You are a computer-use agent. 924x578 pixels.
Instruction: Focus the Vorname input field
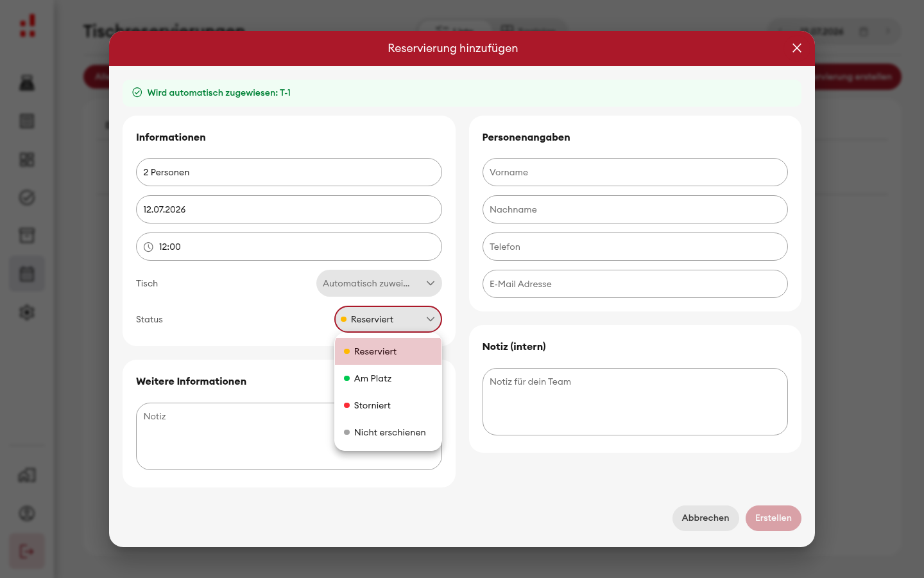click(x=635, y=172)
